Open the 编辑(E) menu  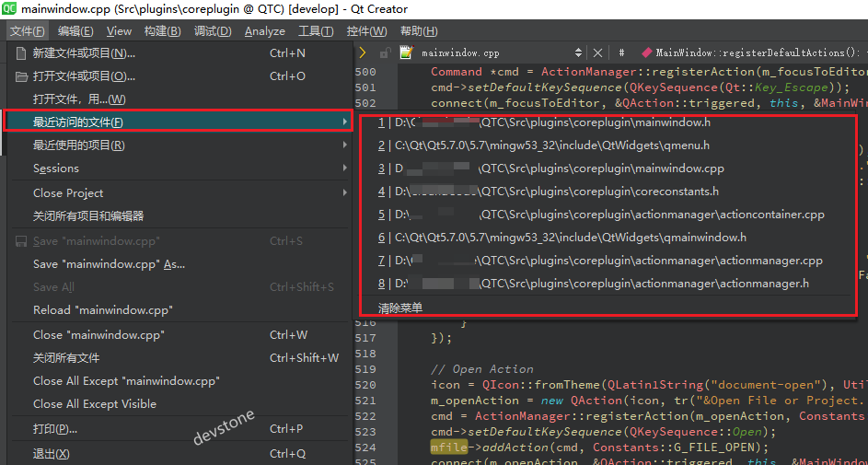coord(75,31)
